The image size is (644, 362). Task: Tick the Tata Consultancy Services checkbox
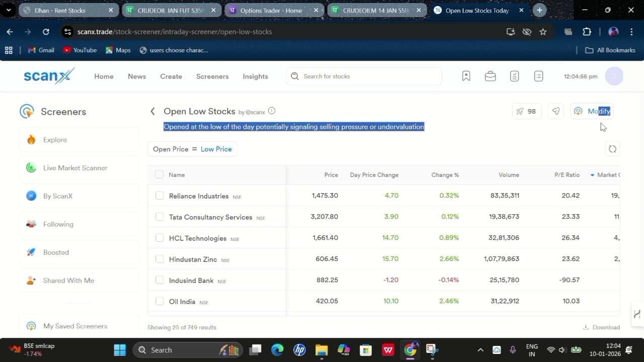[x=159, y=217]
